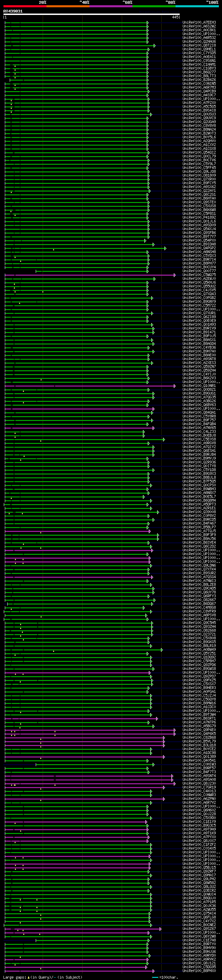
Task: Click the query end position 445
Action: (x=175, y=17)
